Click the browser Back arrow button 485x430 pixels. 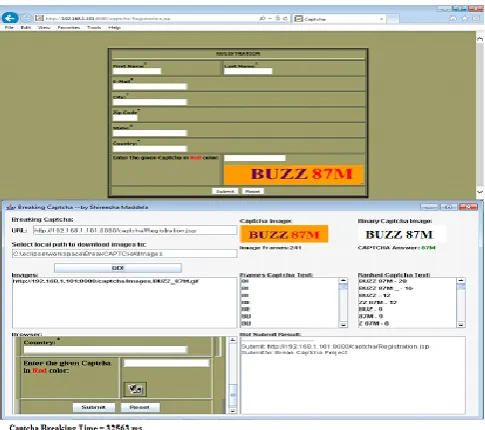pos(10,18)
